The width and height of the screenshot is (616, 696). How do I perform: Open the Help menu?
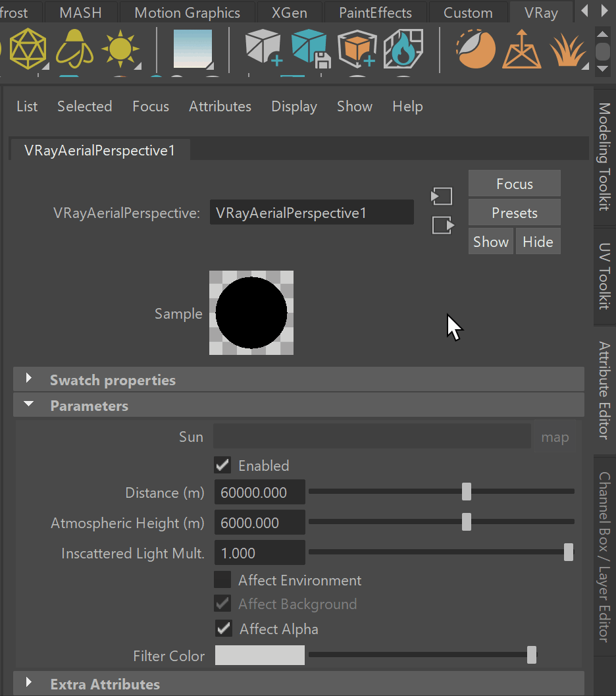(407, 107)
